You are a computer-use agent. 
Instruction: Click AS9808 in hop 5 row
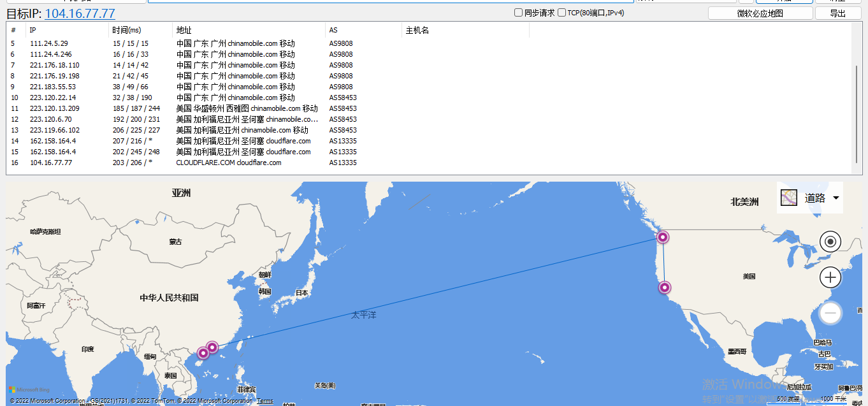pos(341,43)
